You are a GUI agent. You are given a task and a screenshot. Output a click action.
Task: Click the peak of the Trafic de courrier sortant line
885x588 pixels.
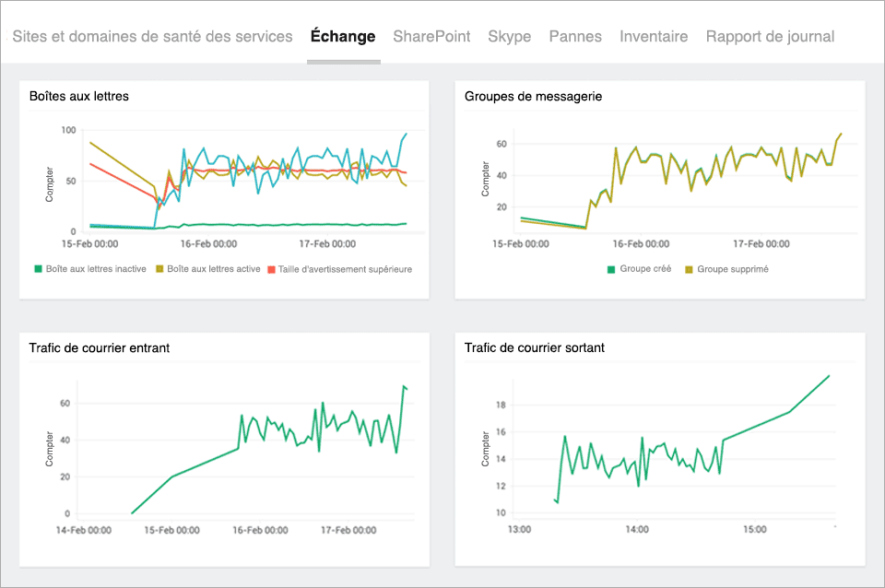(x=831, y=376)
